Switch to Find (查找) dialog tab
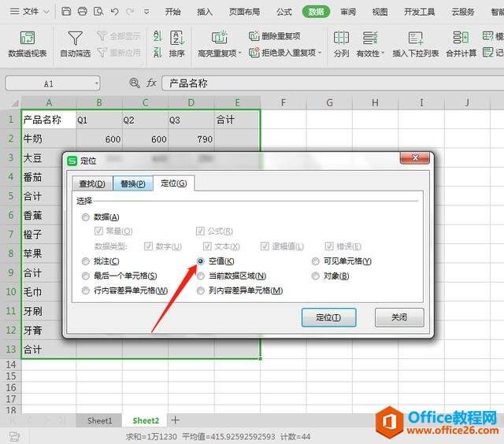This screenshot has height=444, width=504. [92, 183]
